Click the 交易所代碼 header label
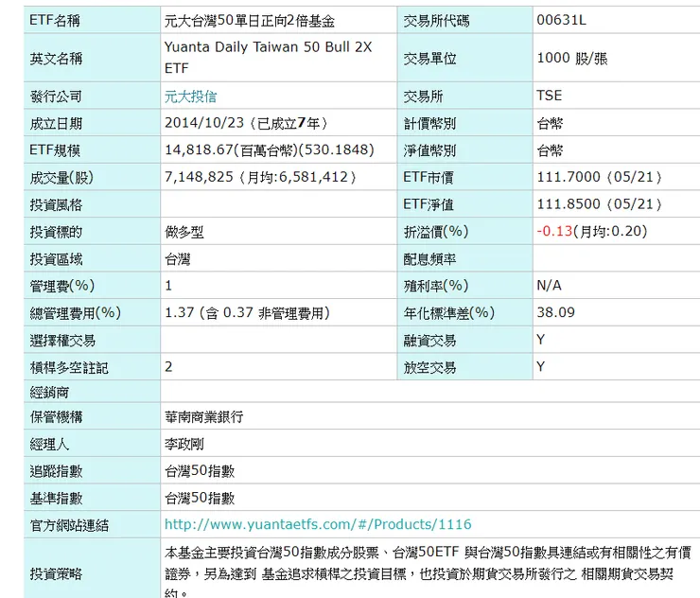The height and width of the screenshot is (598, 700). coord(436,21)
